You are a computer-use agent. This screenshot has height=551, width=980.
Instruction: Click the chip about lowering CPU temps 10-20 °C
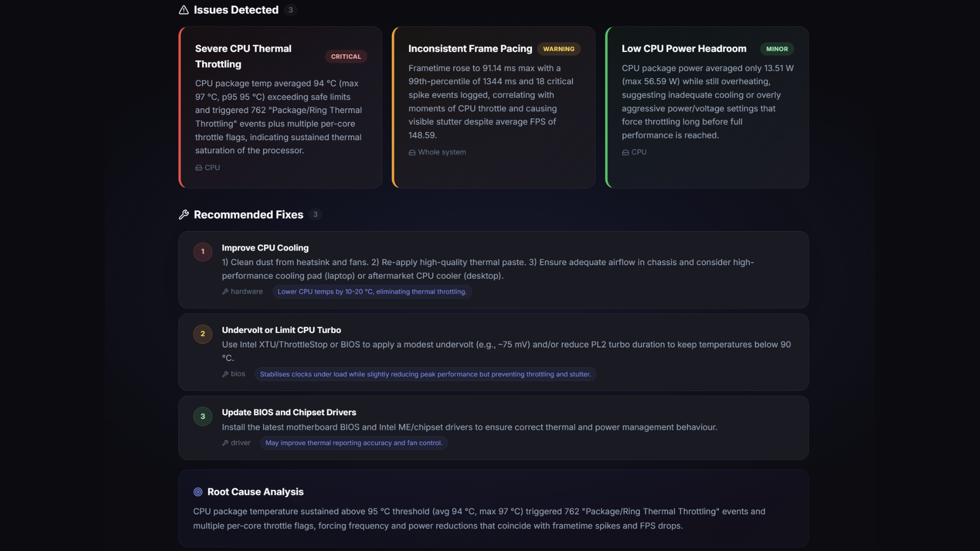pyautogui.click(x=372, y=291)
